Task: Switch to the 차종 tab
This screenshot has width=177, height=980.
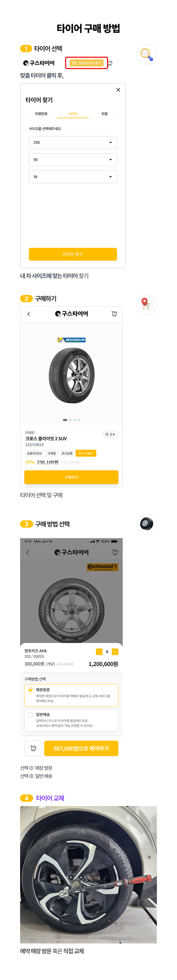Action: [x=104, y=114]
